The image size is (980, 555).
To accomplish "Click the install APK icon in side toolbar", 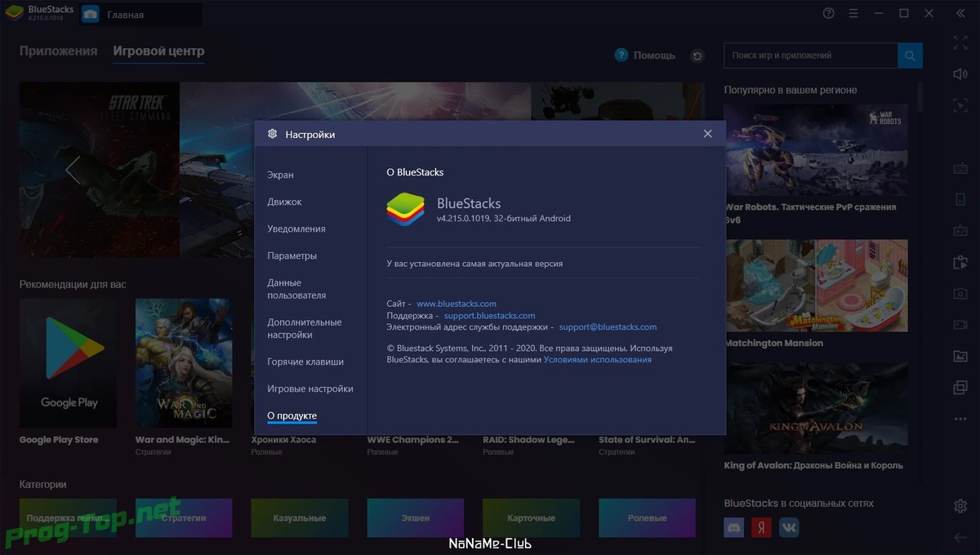I will [960, 262].
